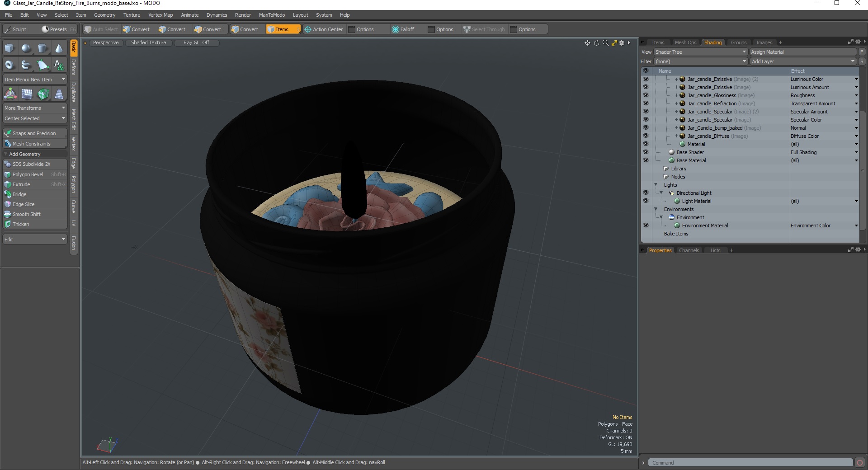Open the More Transforms dropdown

coord(35,108)
